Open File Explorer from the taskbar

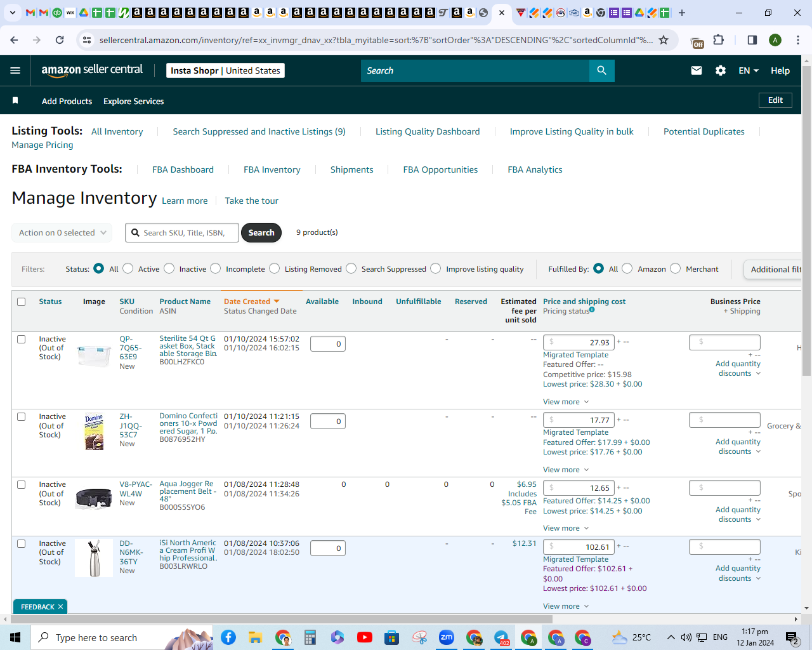point(256,637)
